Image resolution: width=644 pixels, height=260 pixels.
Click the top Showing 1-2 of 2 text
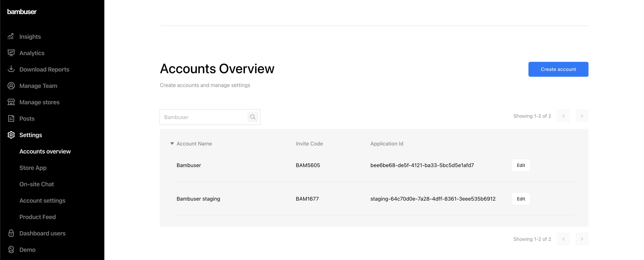point(532,116)
